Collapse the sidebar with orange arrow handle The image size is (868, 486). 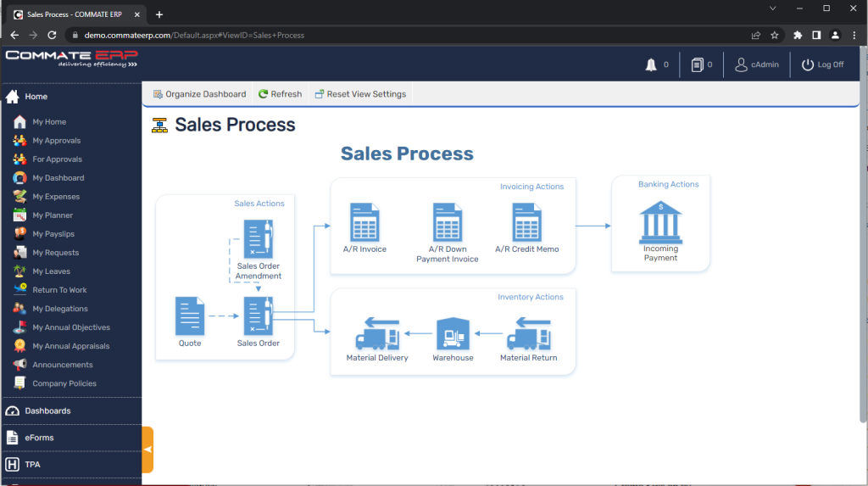click(147, 449)
